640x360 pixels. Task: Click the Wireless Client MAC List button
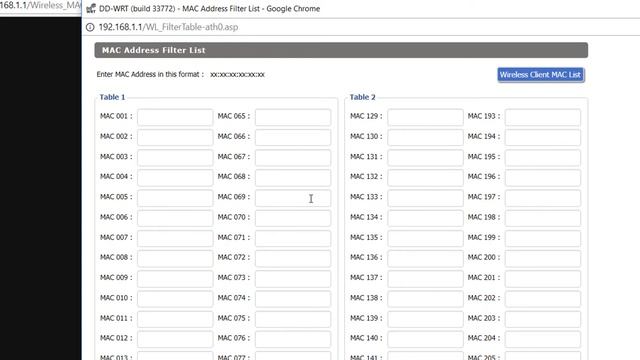pos(541,75)
